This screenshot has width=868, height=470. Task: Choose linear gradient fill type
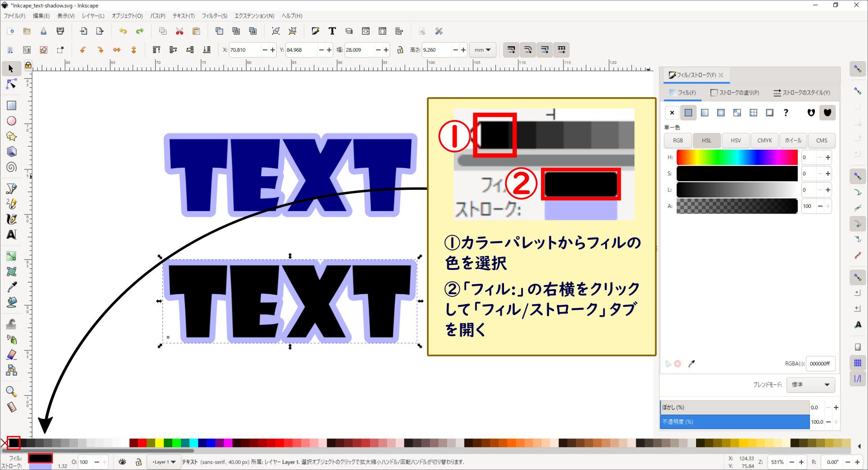(704, 112)
